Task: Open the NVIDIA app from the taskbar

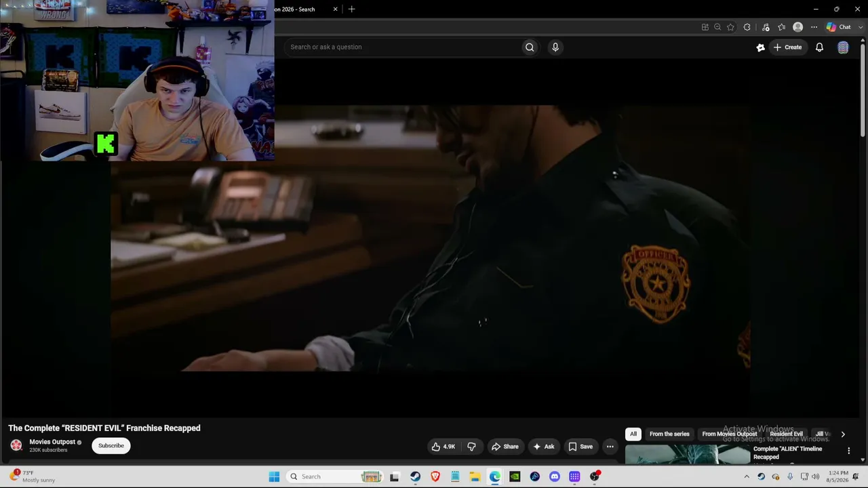Action: pos(515,476)
